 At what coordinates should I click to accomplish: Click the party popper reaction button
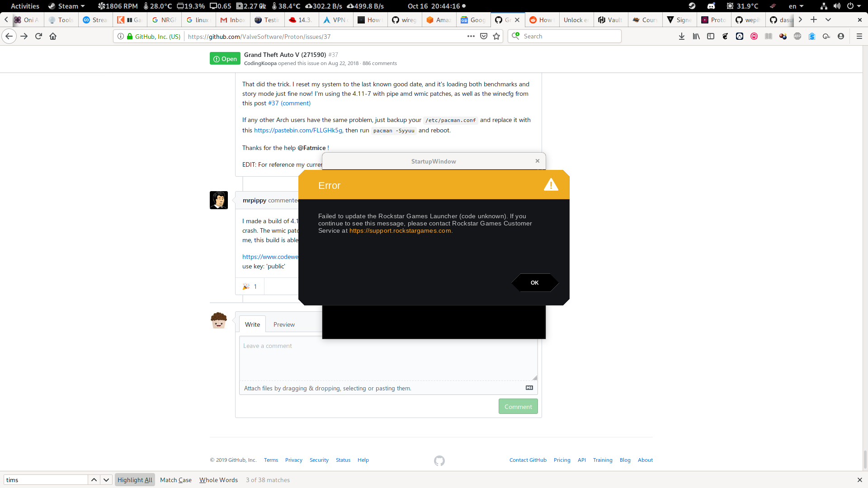250,286
